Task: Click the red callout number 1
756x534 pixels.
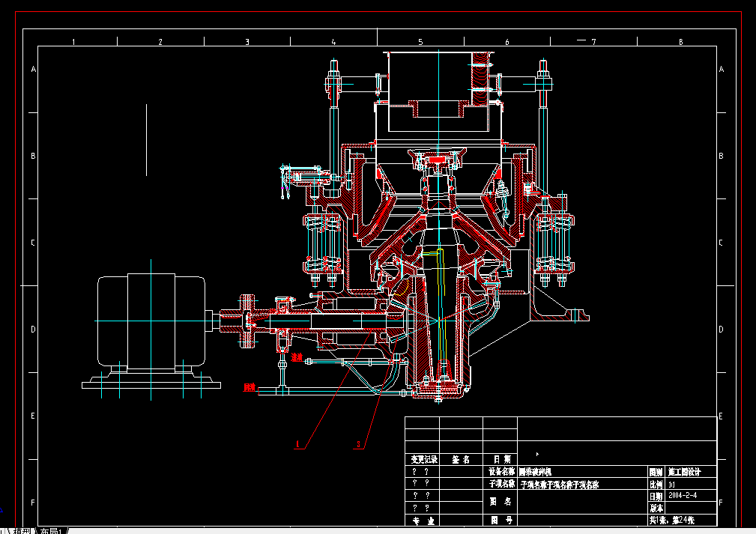Action: point(298,445)
